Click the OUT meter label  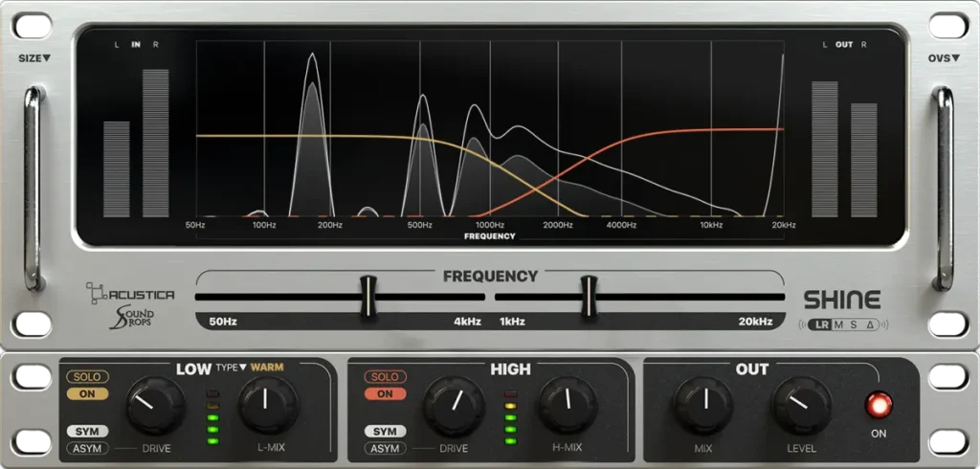pos(844,45)
